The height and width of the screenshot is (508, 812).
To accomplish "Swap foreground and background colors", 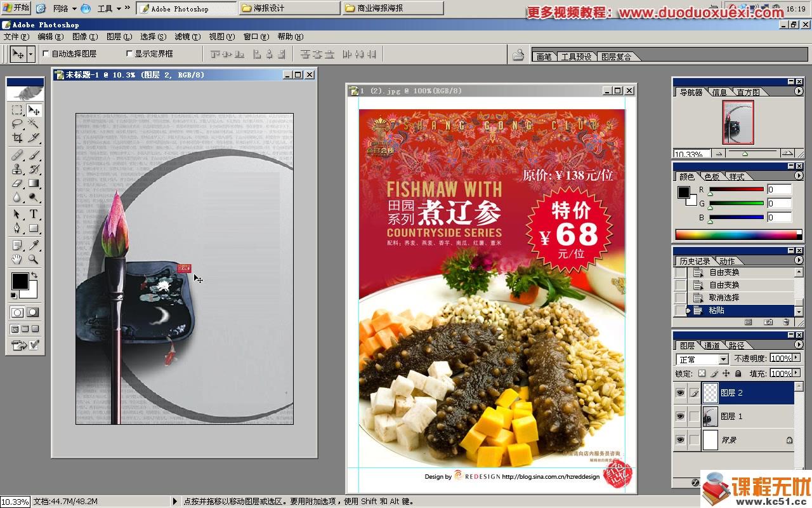I will coord(34,276).
